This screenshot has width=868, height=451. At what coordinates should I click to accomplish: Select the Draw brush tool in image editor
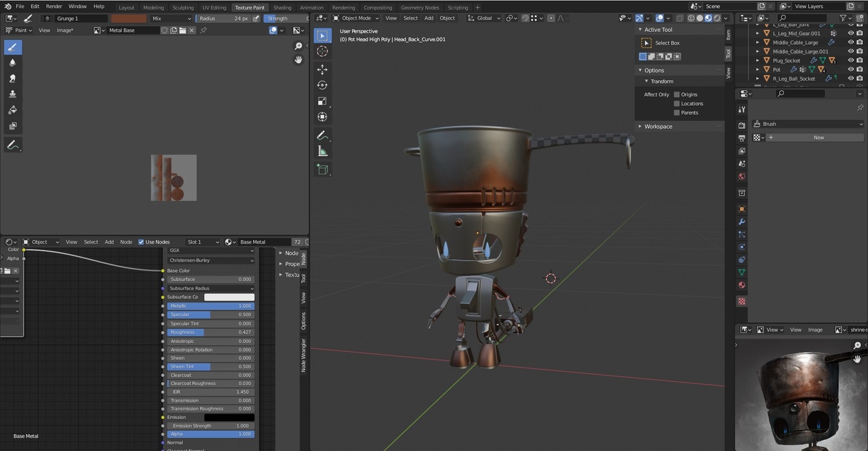(12, 47)
